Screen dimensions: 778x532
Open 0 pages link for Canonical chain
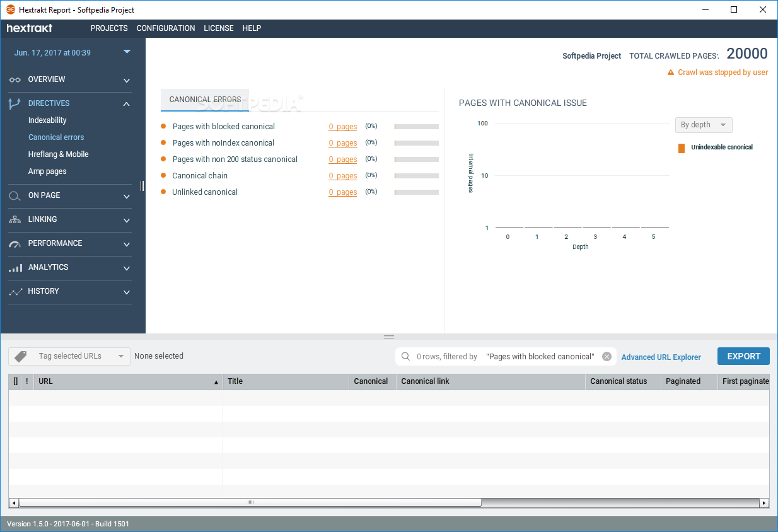click(343, 176)
